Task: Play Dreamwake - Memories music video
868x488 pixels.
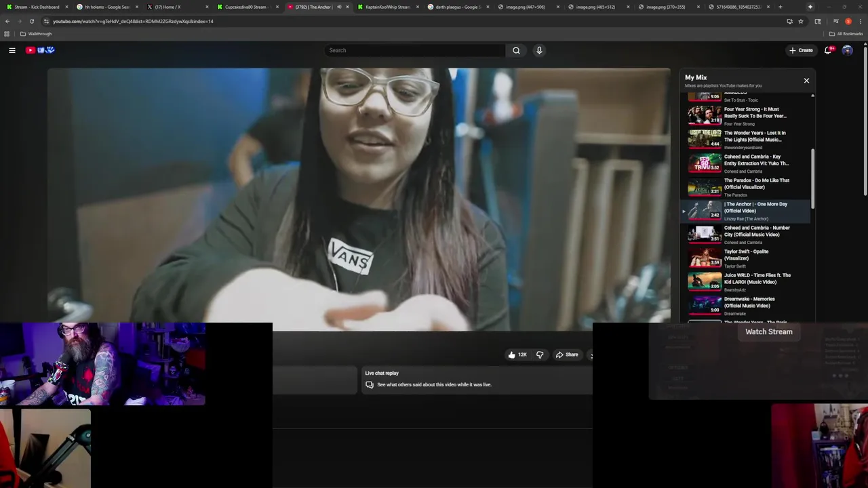Action: point(746,306)
